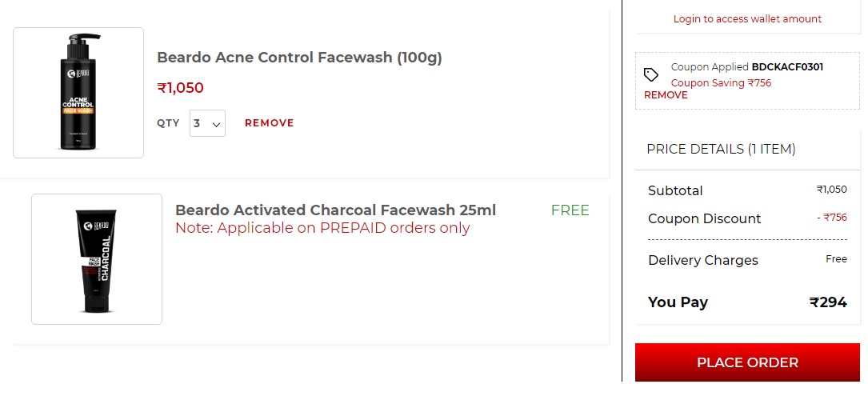Click the PLACE ORDER button
Screen dimensions: 868x408
pyautogui.click(x=746, y=362)
